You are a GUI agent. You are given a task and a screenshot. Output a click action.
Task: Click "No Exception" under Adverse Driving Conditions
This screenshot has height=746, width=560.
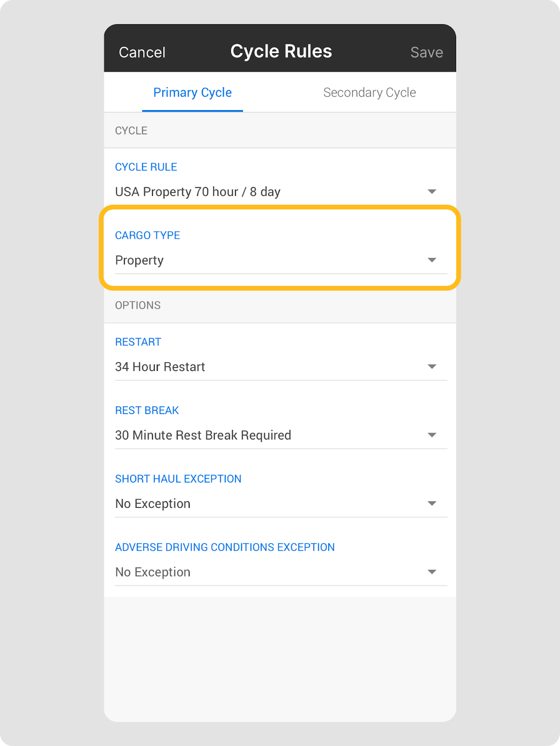pos(153,572)
